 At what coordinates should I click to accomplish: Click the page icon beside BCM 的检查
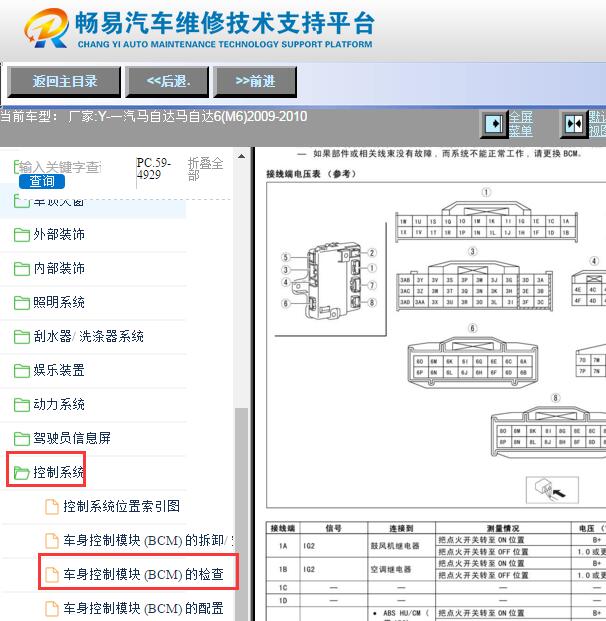click(x=51, y=575)
